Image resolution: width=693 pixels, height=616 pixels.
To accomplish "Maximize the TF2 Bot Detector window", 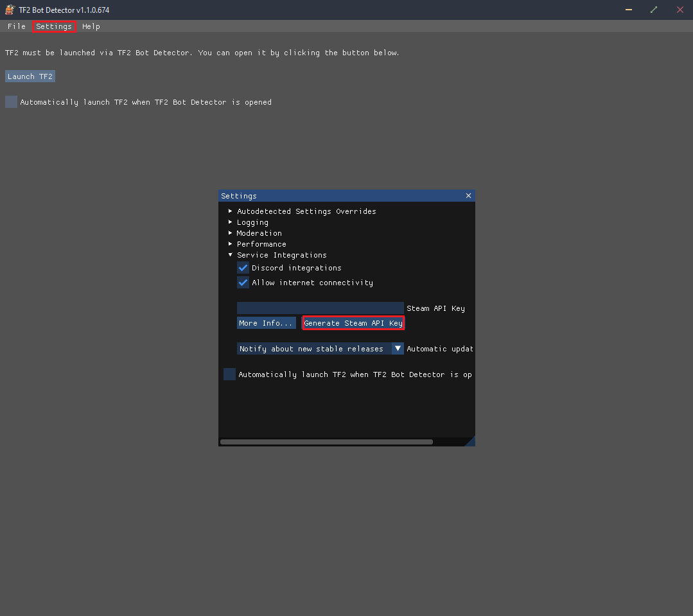I will (x=654, y=10).
